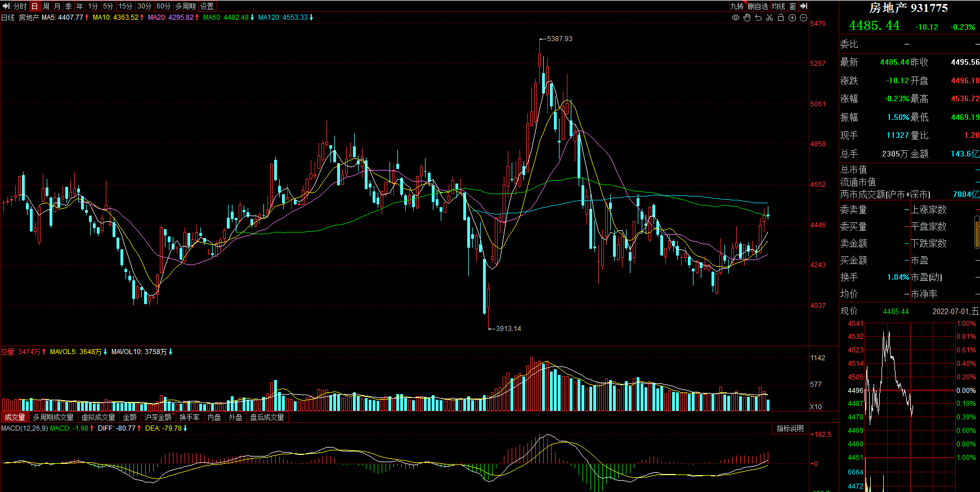Click 最高 value 4536.72
This screenshot has height=492, width=980.
(x=965, y=99)
